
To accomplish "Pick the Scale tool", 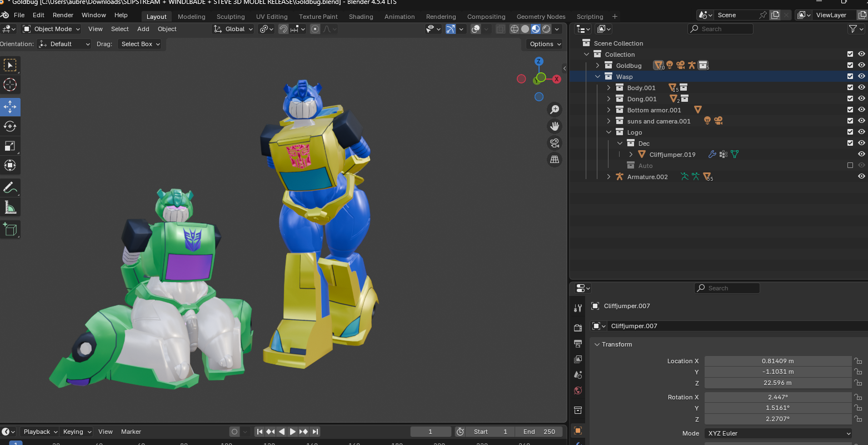I will tap(10, 146).
